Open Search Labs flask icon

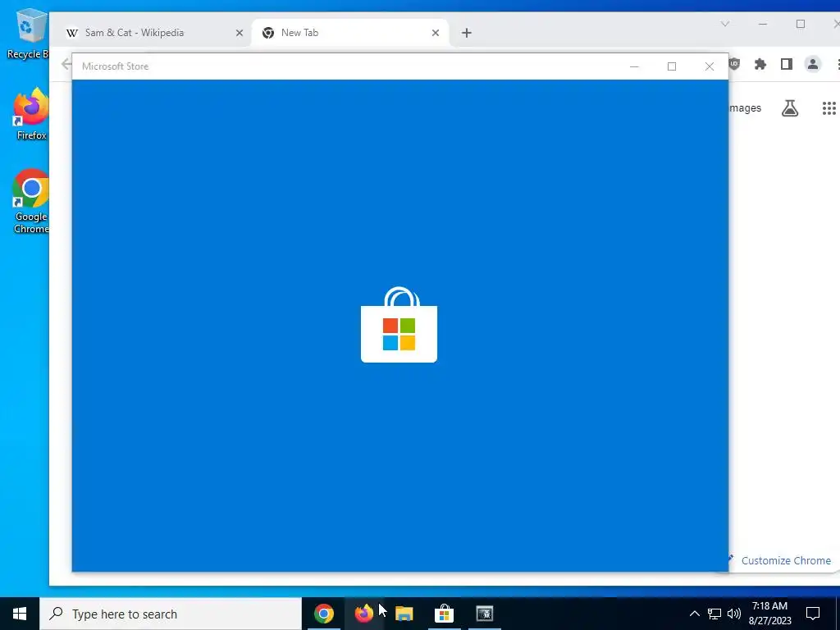pos(790,108)
